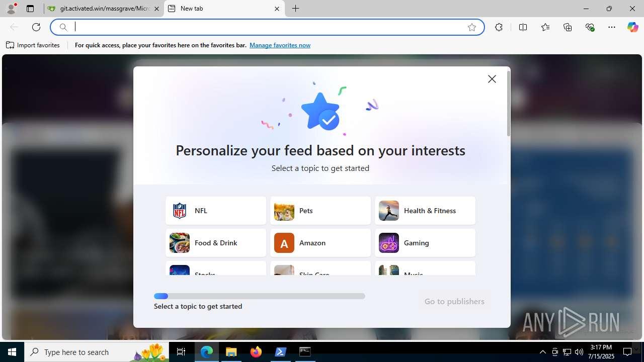Click the Amazon orange A icon
644x362 pixels.
click(x=284, y=243)
